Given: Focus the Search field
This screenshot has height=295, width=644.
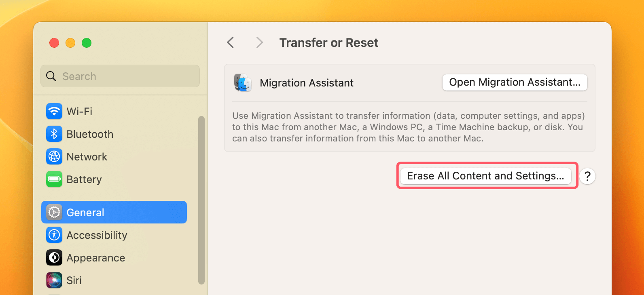Looking at the screenshot, I should 120,76.
